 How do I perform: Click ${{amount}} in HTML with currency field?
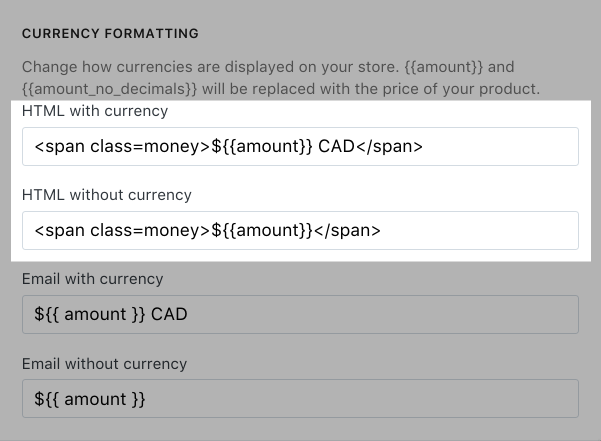(x=262, y=146)
